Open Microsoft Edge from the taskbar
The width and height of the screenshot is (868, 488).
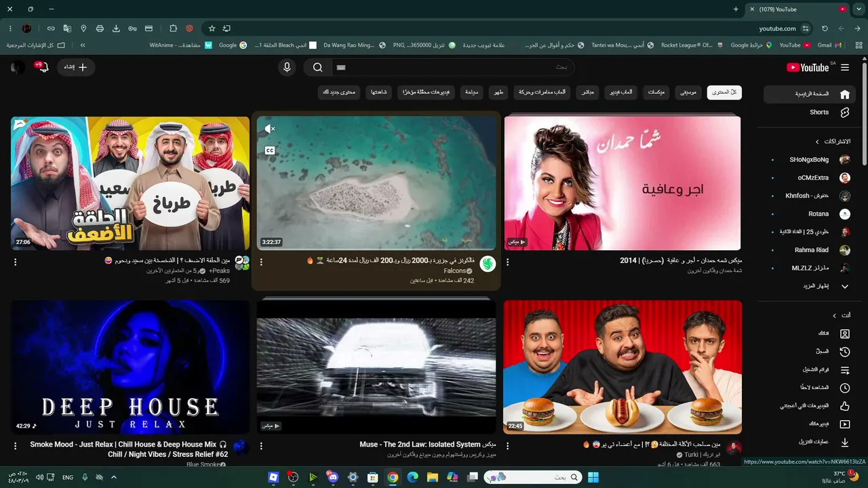pos(412,477)
